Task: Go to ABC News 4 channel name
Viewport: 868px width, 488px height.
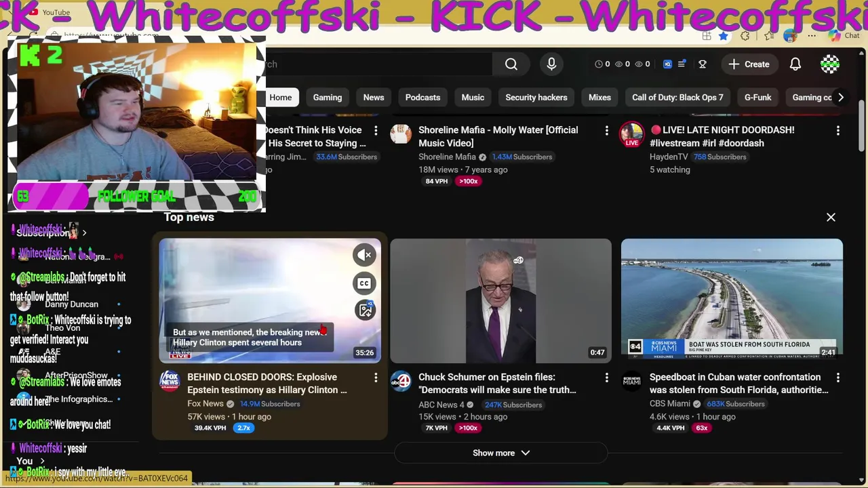Action: [x=441, y=405]
